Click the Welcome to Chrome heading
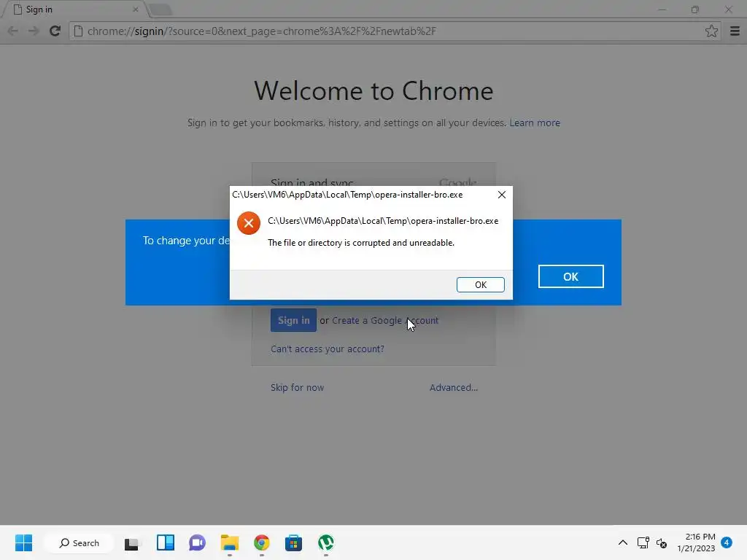This screenshot has width=747, height=560. [373, 90]
